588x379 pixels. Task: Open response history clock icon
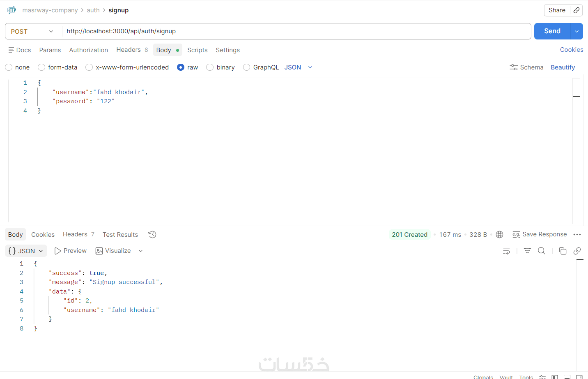(152, 234)
